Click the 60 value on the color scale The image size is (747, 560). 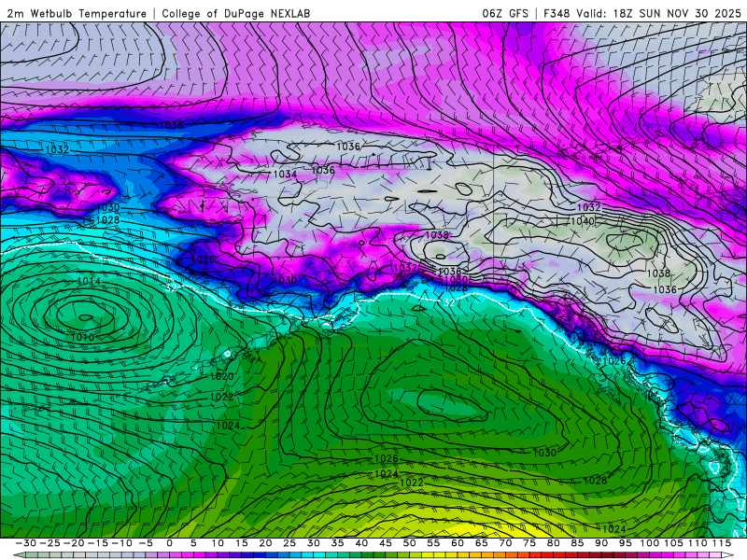[457, 543]
